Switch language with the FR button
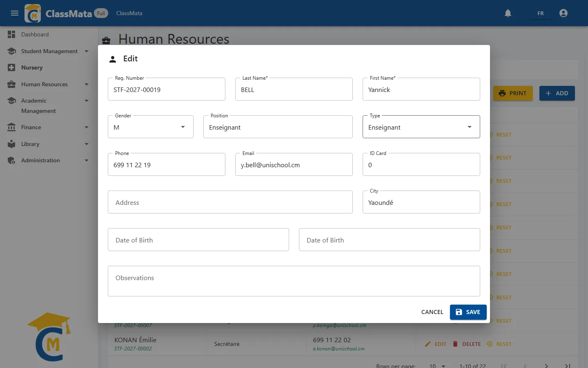Viewport: 588px width, 368px height. (541, 13)
